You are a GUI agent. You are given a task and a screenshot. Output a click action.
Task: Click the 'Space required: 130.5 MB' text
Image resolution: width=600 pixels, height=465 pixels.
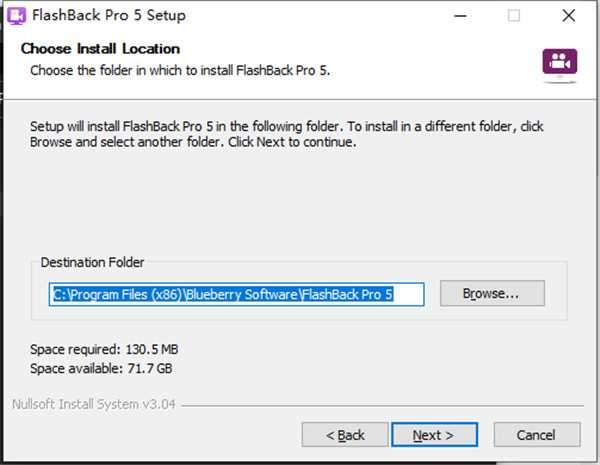(105, 349)
